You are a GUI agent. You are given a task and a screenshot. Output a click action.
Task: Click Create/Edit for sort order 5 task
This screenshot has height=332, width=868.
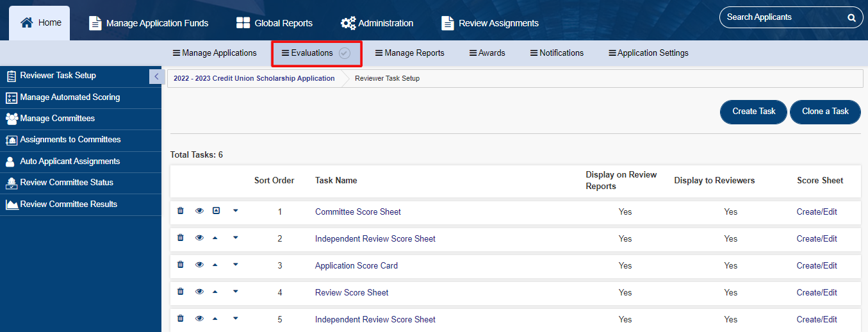point(817,319)
